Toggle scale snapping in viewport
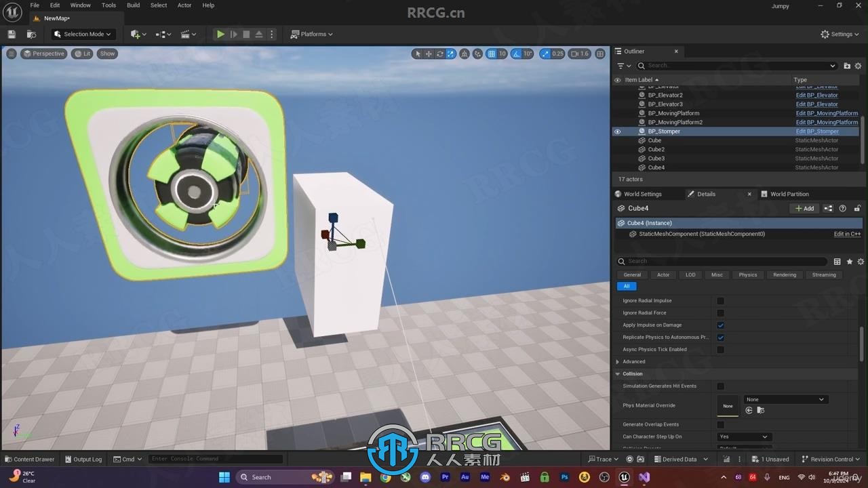 click(x=544, y=54)
